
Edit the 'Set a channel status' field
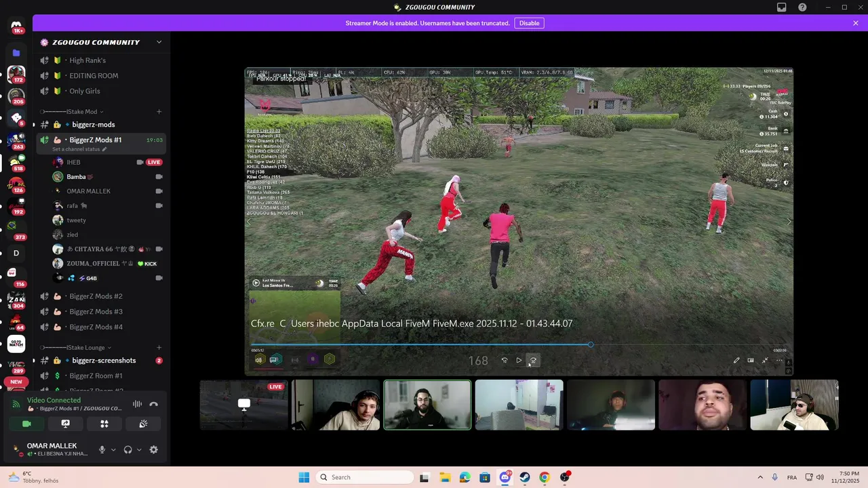(x=79, y=149)
